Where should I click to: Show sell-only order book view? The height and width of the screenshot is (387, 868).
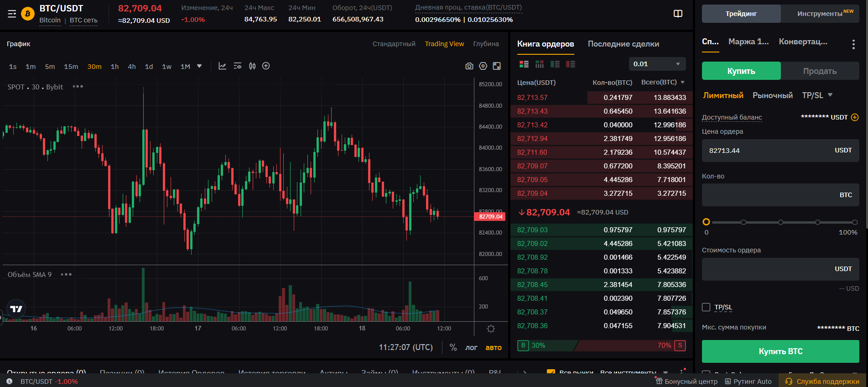click(571, 64)
